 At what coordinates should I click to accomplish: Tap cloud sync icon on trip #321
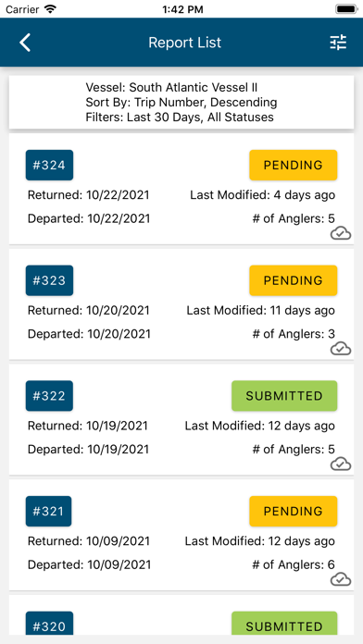(341, 580)
